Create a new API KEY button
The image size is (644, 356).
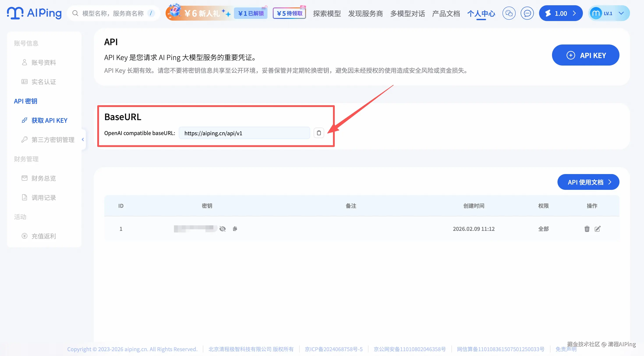pos(585,55)
